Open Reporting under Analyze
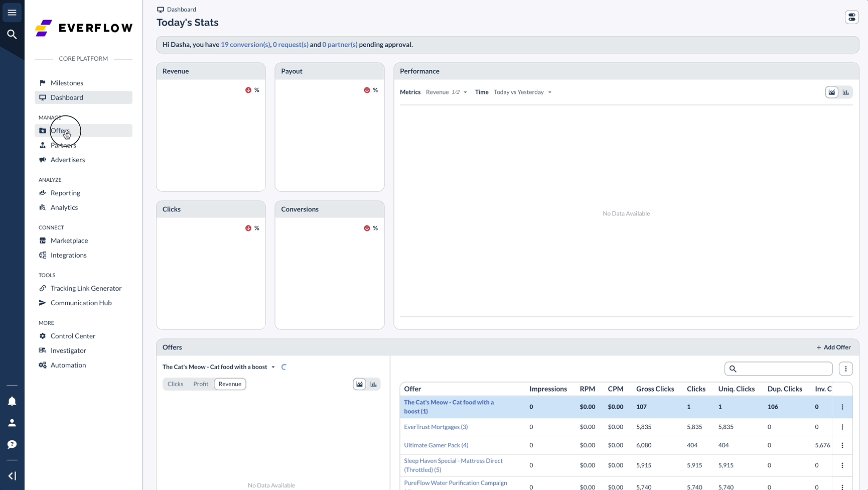 (x=83, y=193)
